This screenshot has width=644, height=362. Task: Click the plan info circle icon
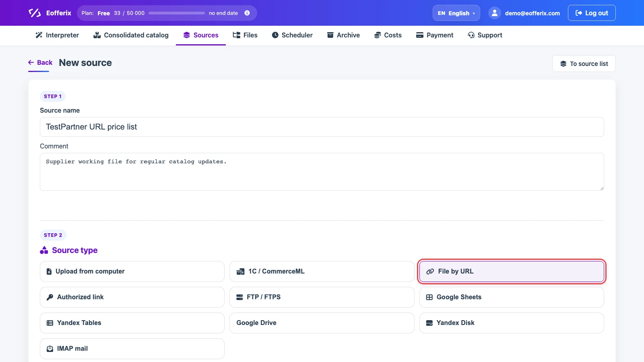click(247, 13)
